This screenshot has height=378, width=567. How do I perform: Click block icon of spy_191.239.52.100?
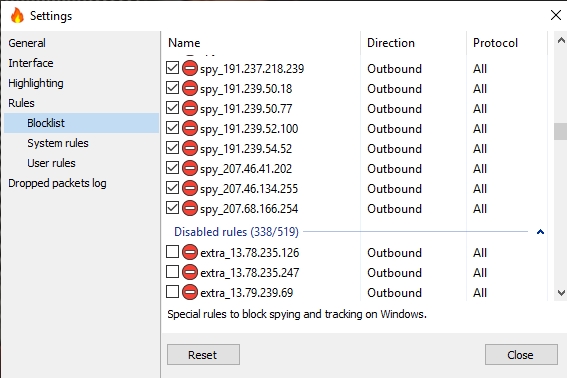190,128
